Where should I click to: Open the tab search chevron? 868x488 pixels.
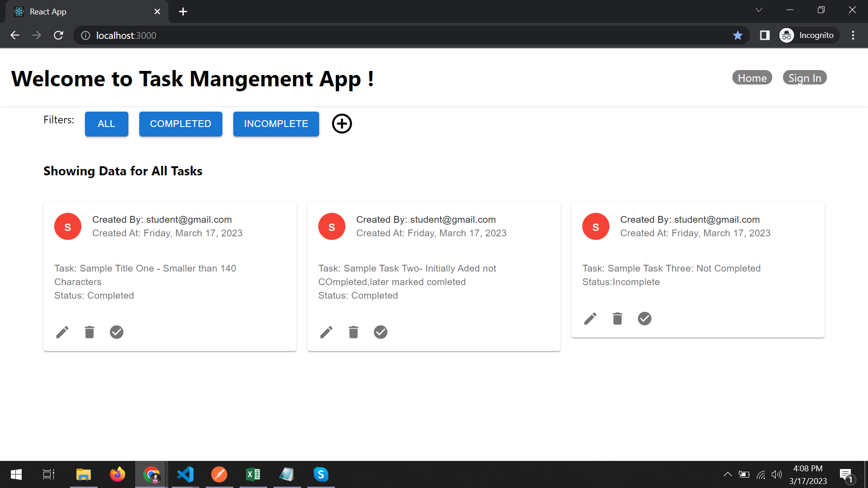(759, 9)
